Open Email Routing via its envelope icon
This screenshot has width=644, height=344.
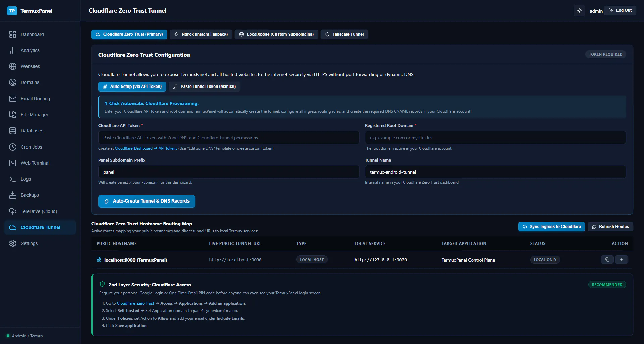(13, 99)
